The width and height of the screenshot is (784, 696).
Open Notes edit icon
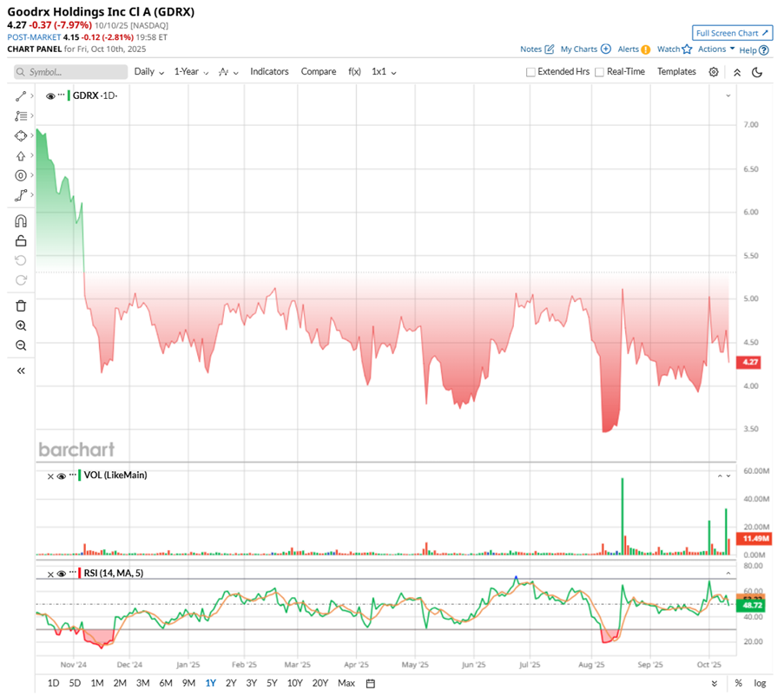click(549, 49)
